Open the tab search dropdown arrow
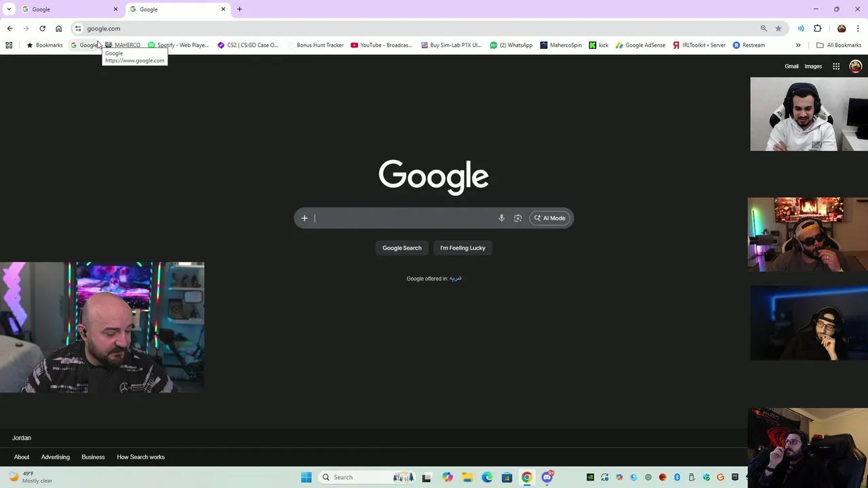 pos(9,9)
